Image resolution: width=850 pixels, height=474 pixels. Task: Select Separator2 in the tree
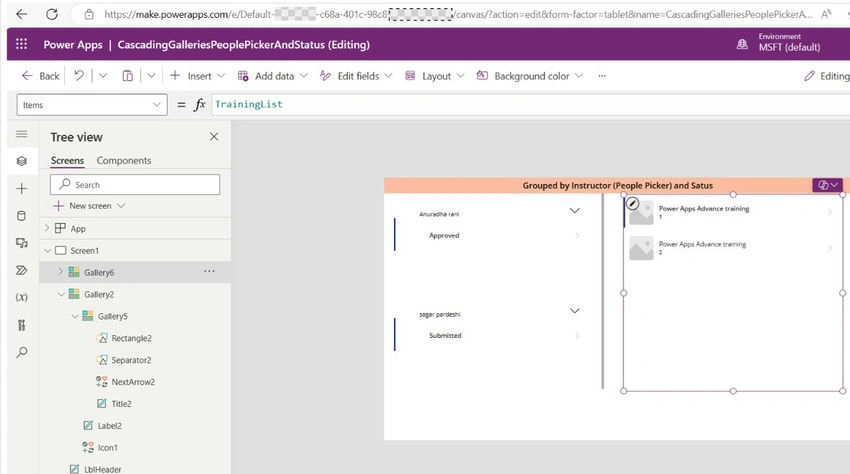pos(131,360)
